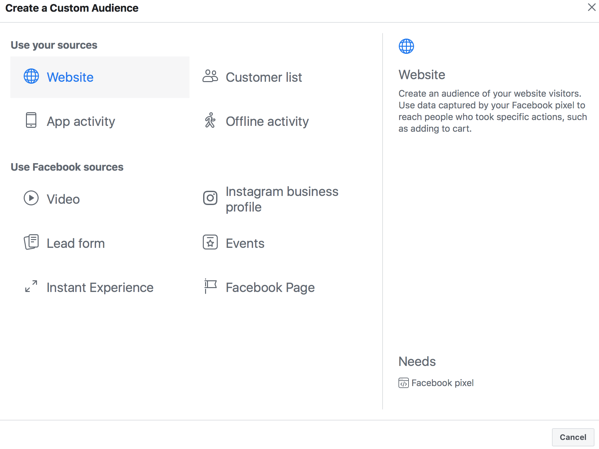
Task: Select App activity source
Action: (81, 122)
